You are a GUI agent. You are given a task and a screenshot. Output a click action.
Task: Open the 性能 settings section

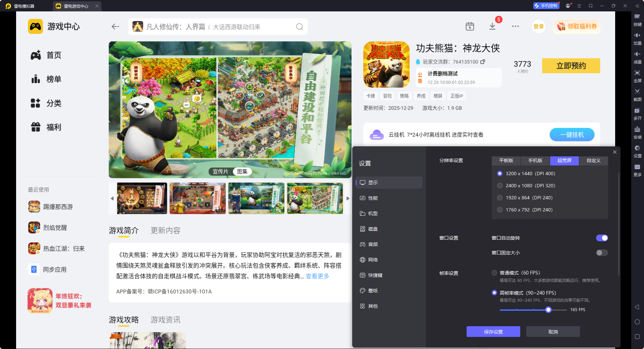coord(373,198)
